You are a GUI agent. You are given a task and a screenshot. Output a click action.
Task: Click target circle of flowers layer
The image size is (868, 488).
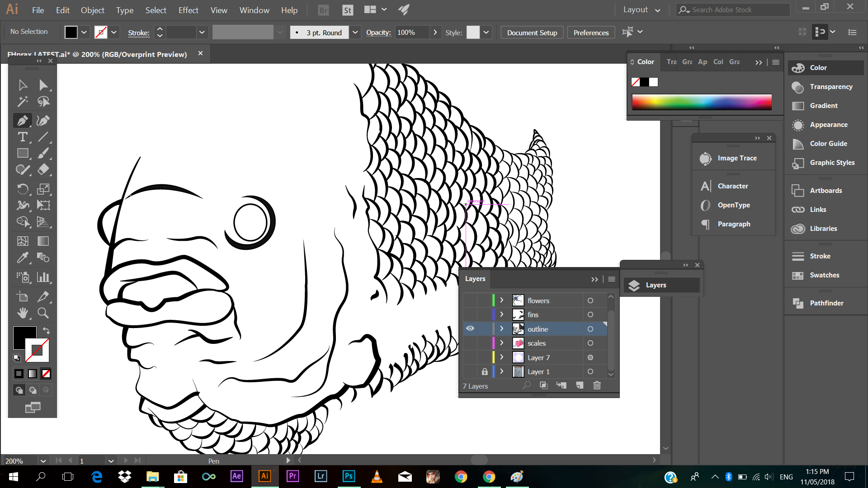coord(590,300)
